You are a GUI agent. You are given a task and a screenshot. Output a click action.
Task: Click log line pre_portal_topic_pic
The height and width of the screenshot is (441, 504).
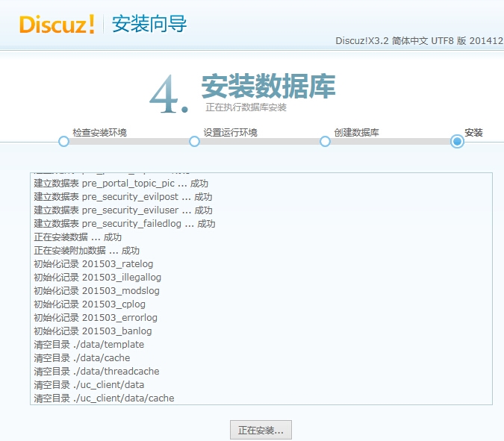coord(121,184)
